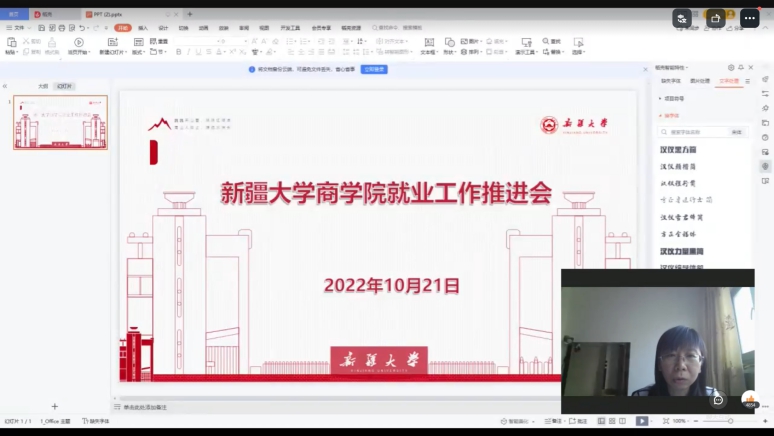Toggle Underline formatting
Image resolution: width=774 pixels, height=436 pixels.
(x=198, y=52)
